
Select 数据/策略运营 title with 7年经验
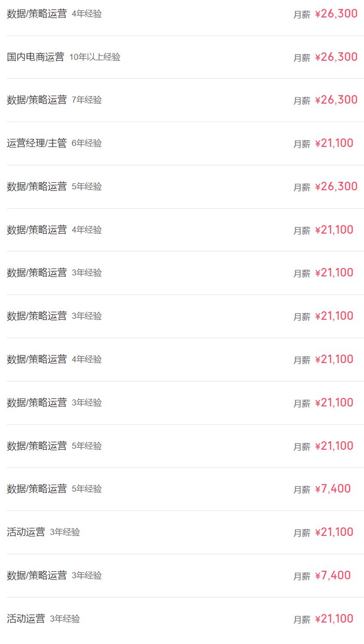pyautogui.click(x=36, y=100)
